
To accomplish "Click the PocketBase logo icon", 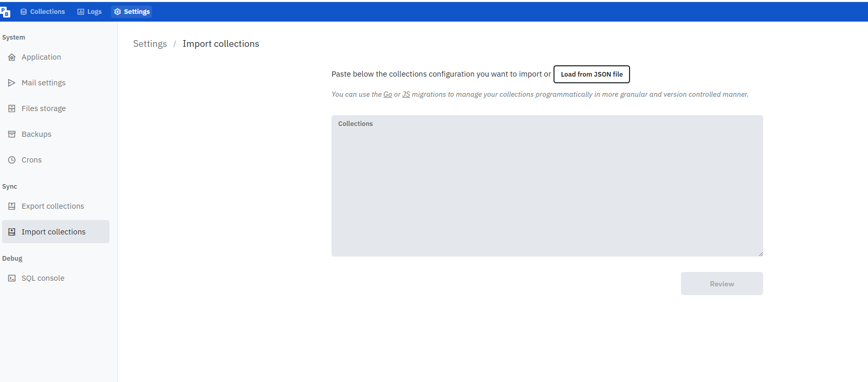I will 5,12.
